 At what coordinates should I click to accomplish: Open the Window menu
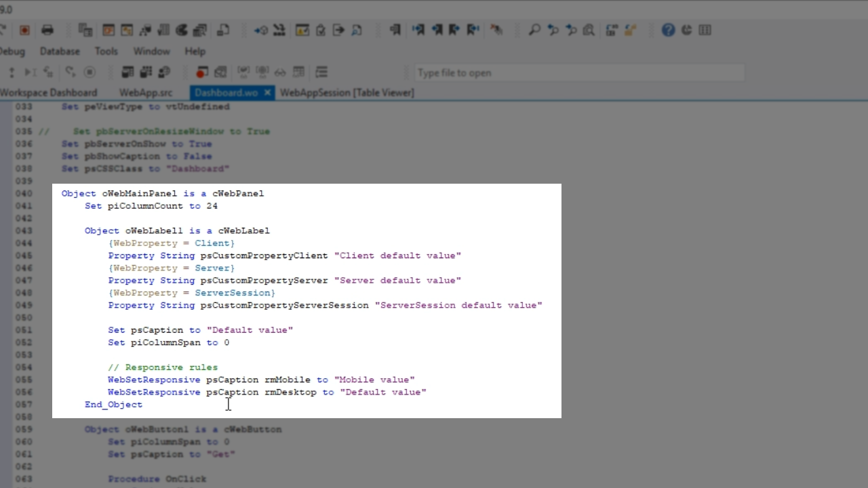click(151, 52)
